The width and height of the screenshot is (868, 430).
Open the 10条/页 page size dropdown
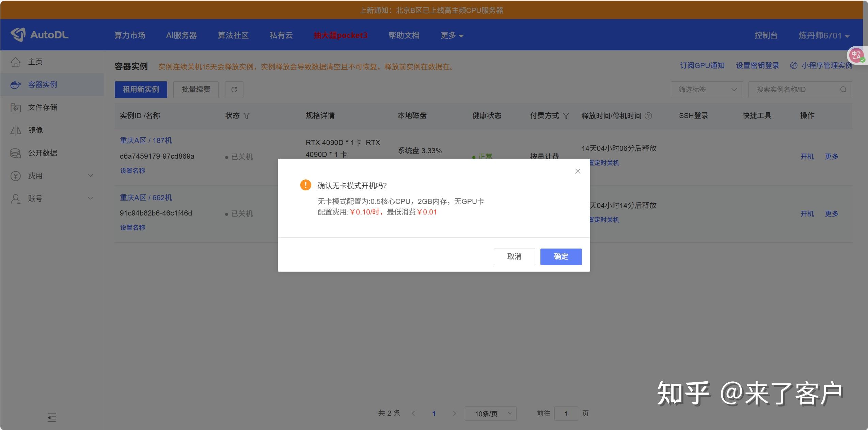pyautogui.click(x=490, y=413)
